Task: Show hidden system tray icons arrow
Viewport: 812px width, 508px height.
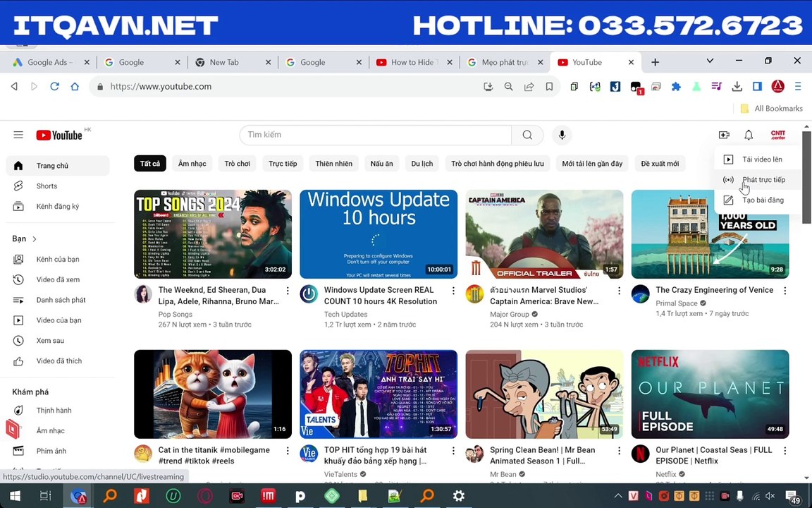Action: click(618, 496)
